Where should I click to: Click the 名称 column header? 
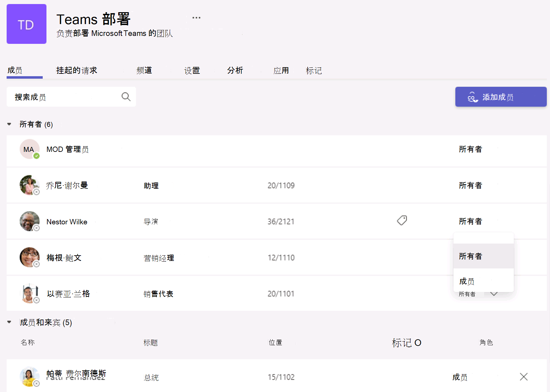28,342
